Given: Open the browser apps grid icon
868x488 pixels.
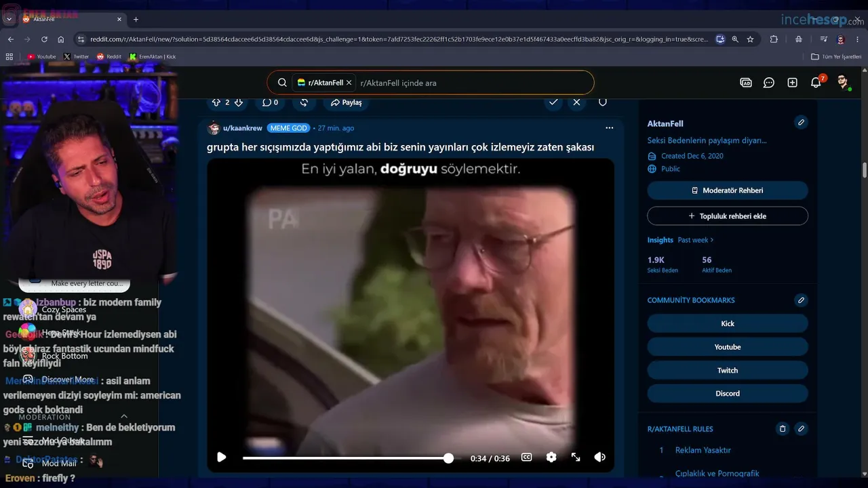Looking at the screenshot, I should tap(11, 57).
